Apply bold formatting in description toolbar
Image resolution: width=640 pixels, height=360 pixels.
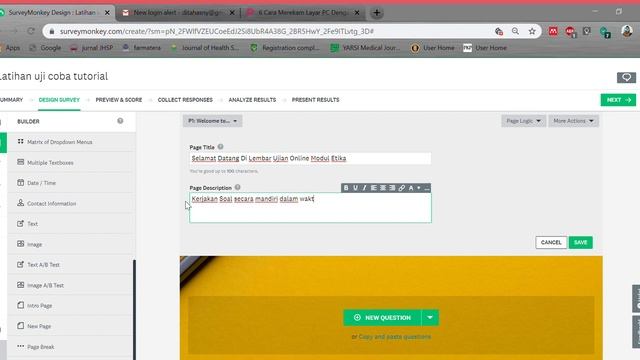click(346, 188)
